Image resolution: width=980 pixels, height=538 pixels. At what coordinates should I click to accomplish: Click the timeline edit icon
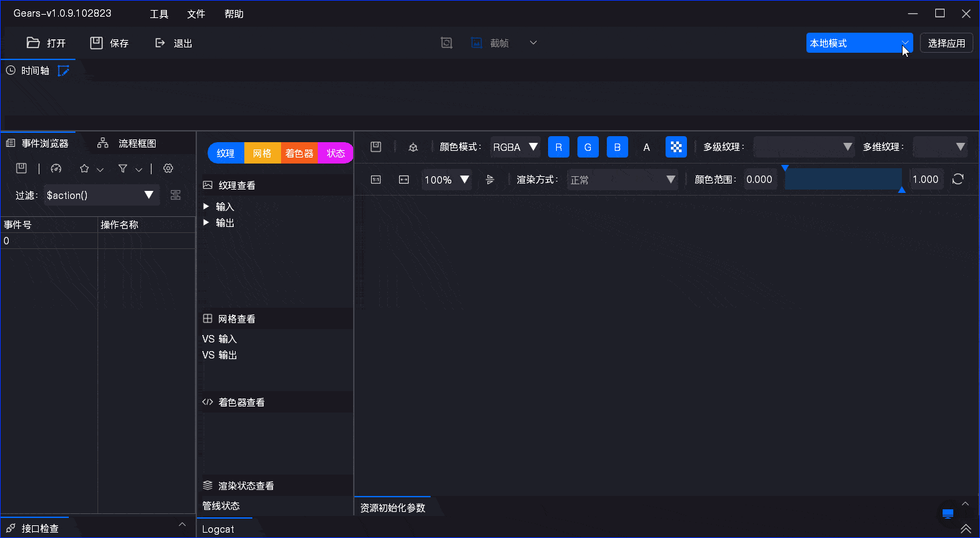click(63, 70)
